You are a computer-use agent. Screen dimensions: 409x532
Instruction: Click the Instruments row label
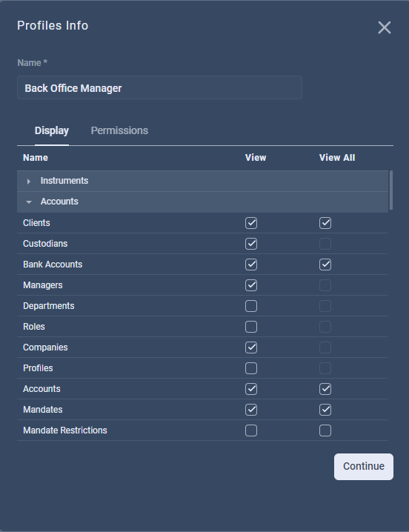click(64, 181)
